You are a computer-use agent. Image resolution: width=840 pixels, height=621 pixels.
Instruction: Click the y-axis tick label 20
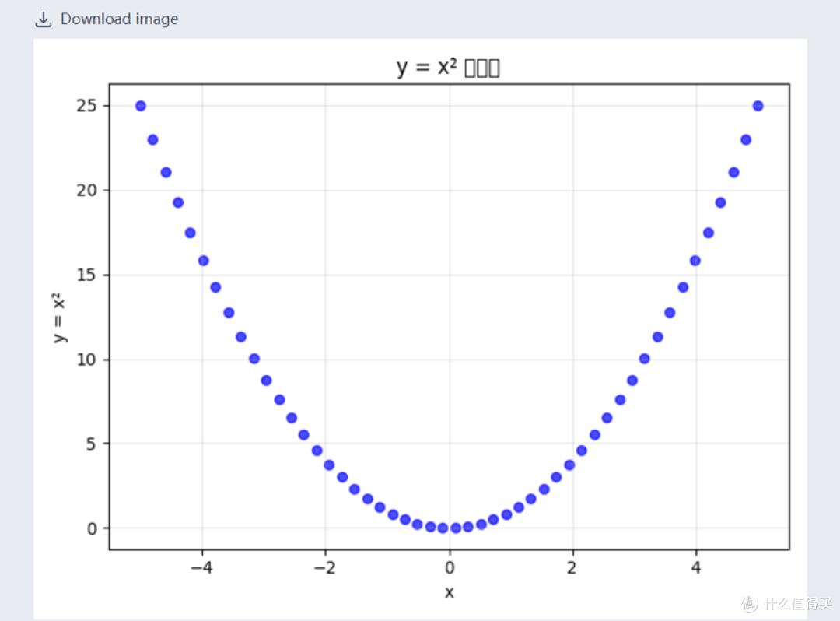tap(86, 190)
